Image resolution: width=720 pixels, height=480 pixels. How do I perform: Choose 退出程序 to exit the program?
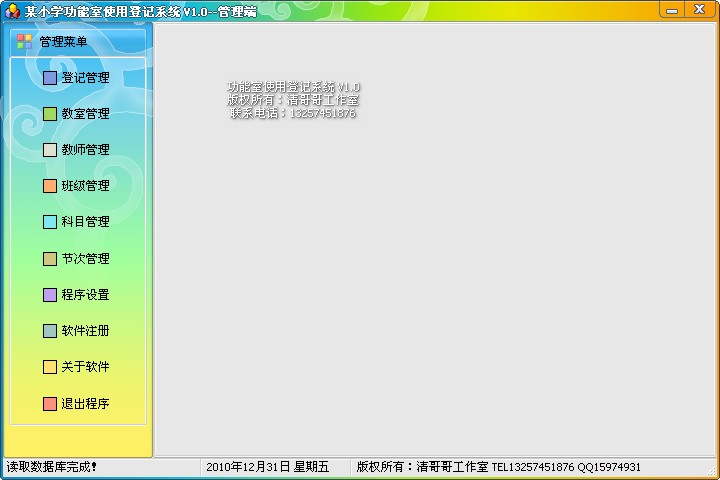[85, 403]
